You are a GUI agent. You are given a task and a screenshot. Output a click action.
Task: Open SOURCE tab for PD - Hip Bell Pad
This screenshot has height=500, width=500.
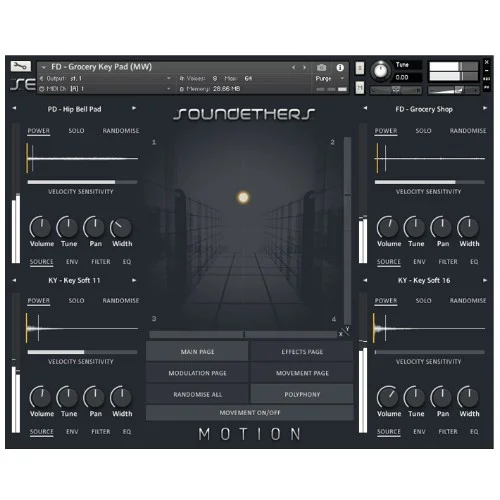42,262
